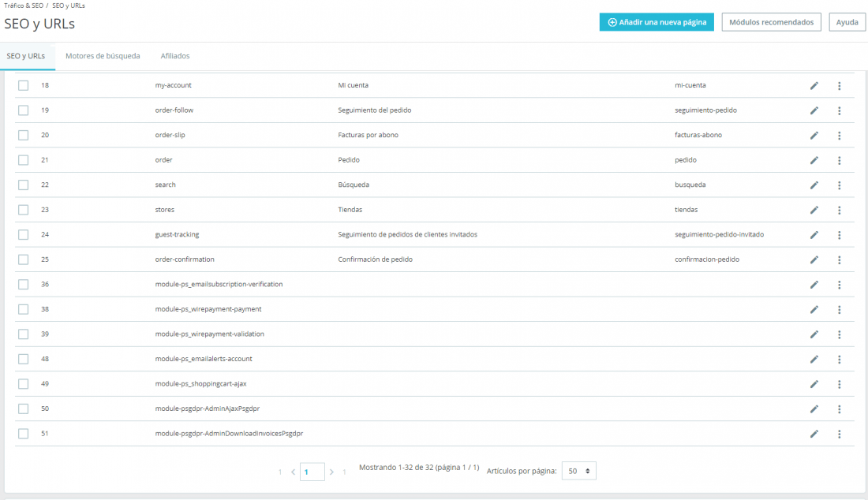Open more actions for module-ps_wirepayment-payment row
The width and height of the screenshot is (868, 500).
(x=840, y=310)
